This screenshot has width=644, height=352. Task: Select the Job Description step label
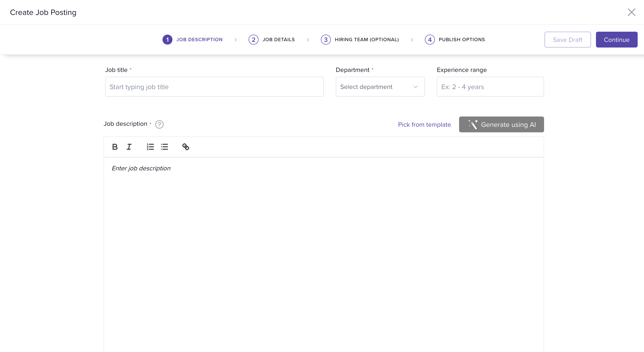(199, 40)
